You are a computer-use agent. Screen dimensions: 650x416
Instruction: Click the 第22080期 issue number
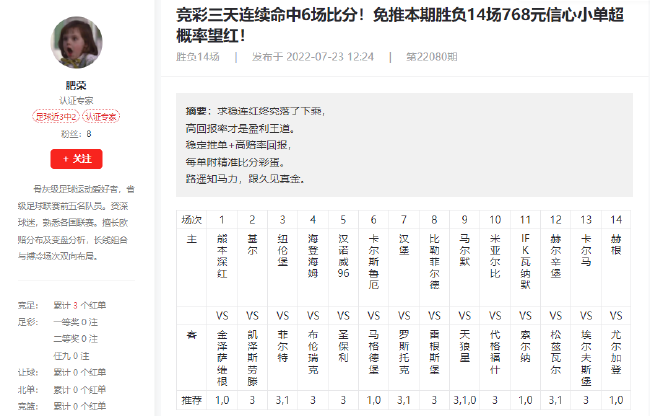[431, 57]
